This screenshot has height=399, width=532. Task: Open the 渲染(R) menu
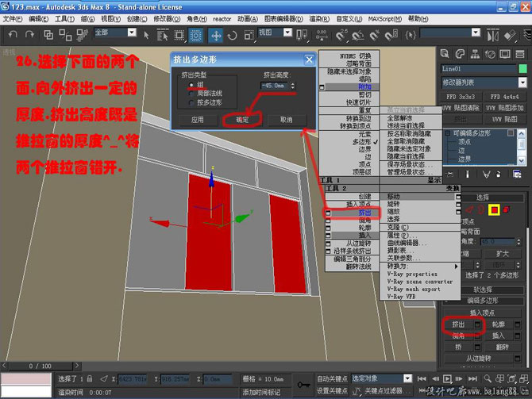coord(319,19)
